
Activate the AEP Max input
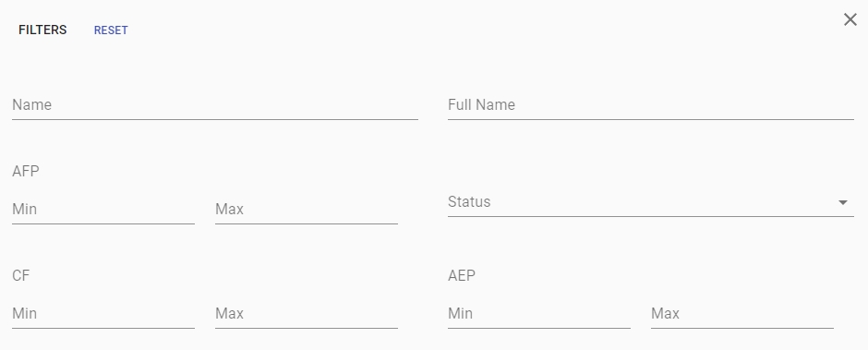click(741, 313)
